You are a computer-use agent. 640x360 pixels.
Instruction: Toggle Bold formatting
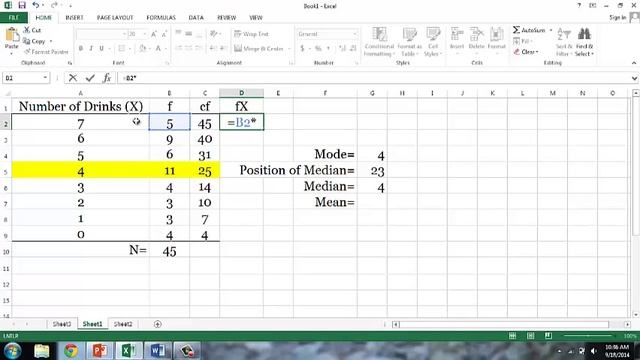[81, 49]
